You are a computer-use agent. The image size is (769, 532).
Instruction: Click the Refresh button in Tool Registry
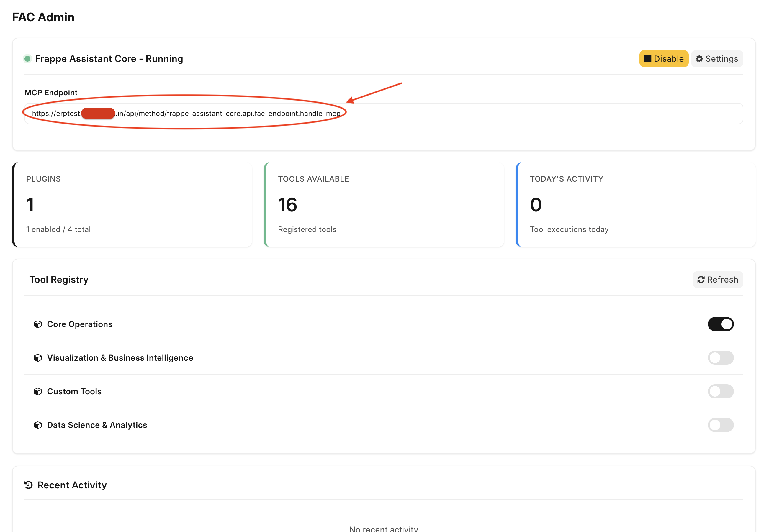(x=718, y=279)
